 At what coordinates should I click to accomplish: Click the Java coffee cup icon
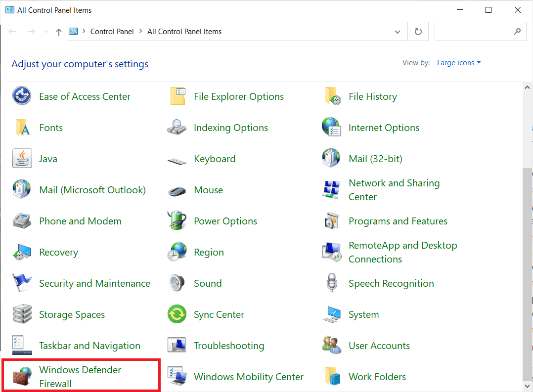click(x=22, y=159)
